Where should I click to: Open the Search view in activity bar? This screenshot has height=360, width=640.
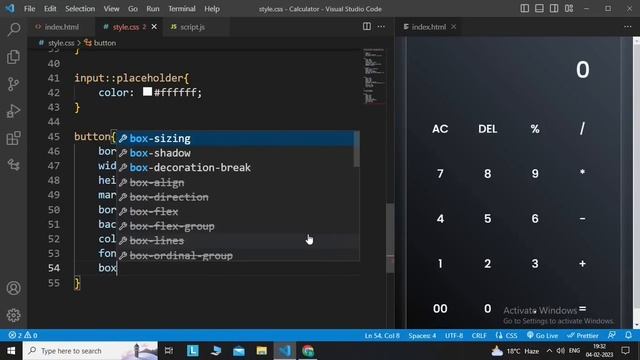pos(13,29)
